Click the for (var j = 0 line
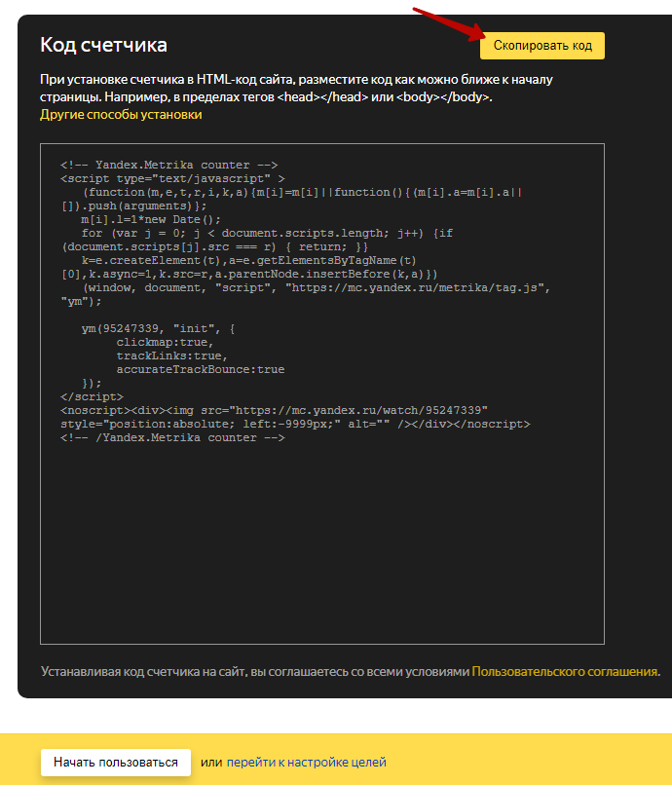The image size is (672, 785). tap(267, 234)
